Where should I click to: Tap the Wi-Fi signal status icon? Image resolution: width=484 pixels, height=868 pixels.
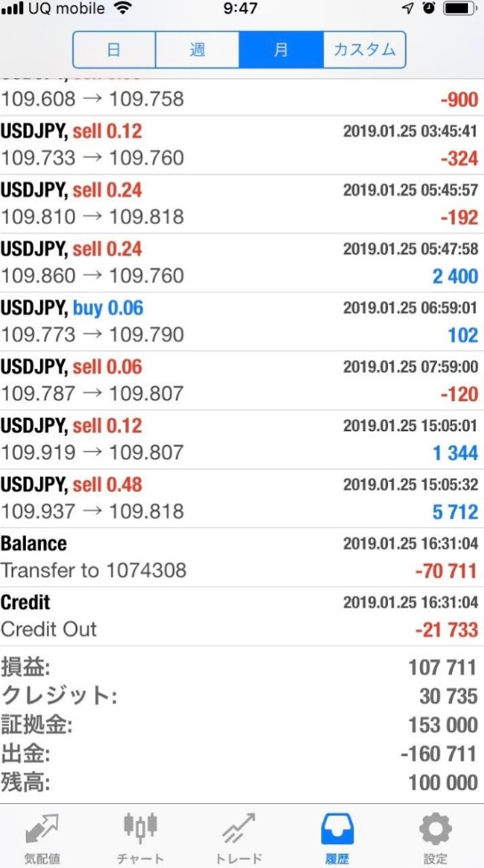point(123,8)
